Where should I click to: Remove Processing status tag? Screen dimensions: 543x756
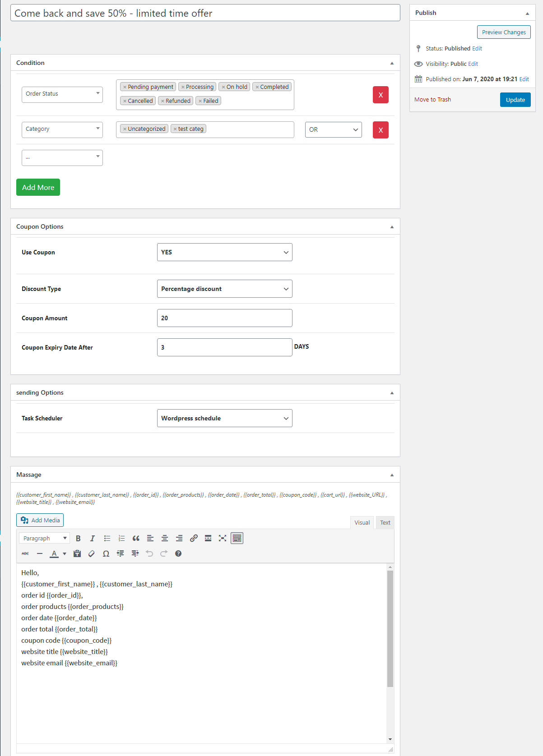tap(183, 87)
